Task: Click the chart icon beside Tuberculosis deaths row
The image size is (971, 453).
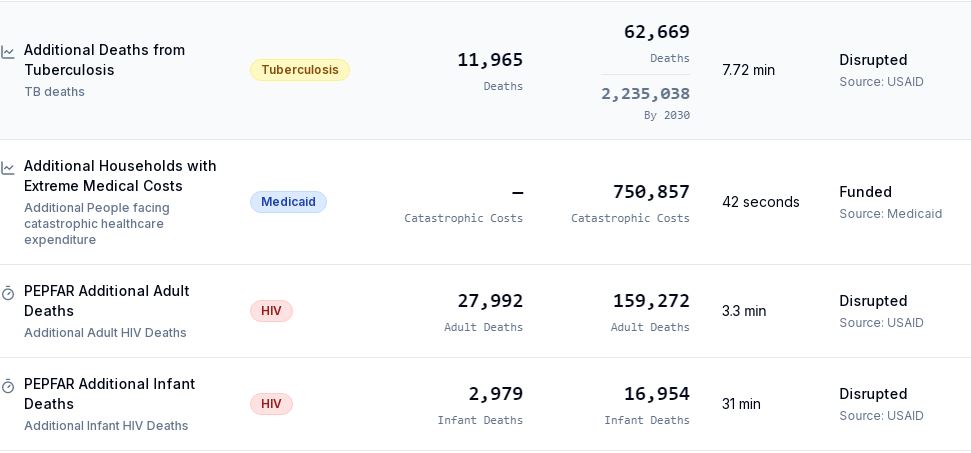Action: [7, 52]
